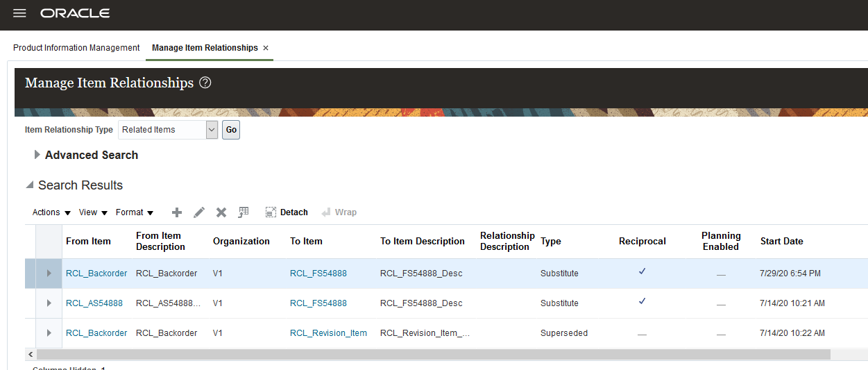This screenshot has width=868, height=370.
Task: Close the Manage Item Relationships tab
Action: pos(266,48)
